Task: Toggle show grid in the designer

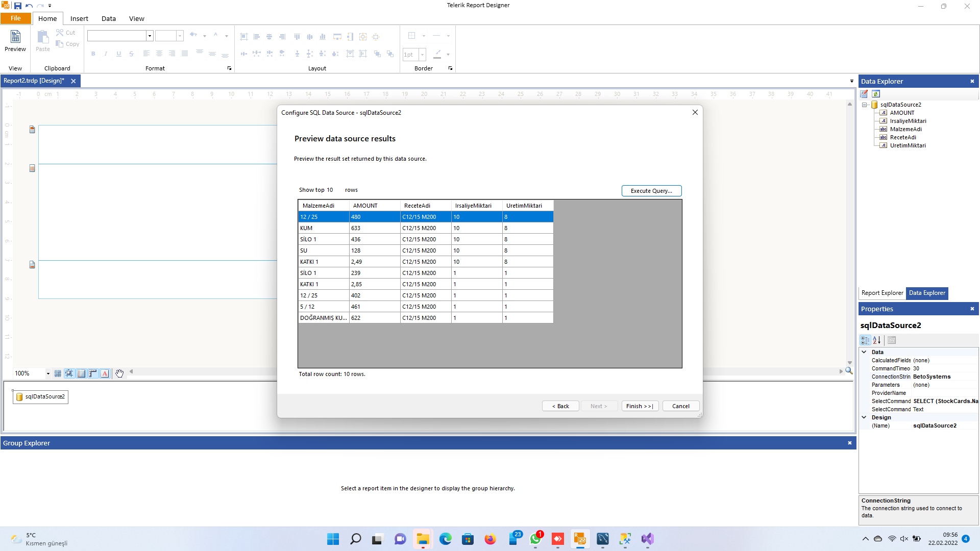Action: coord(58,373)
